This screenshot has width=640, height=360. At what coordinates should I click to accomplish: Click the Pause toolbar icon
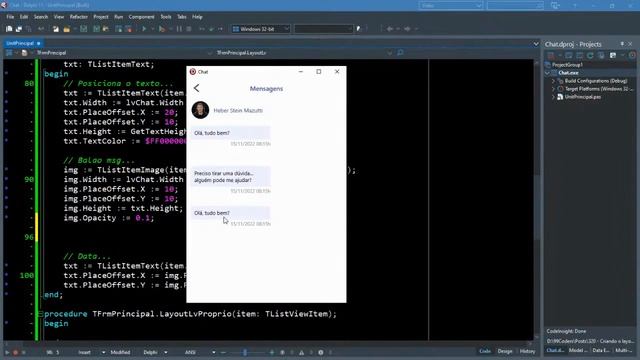click(x=179, y=29)
